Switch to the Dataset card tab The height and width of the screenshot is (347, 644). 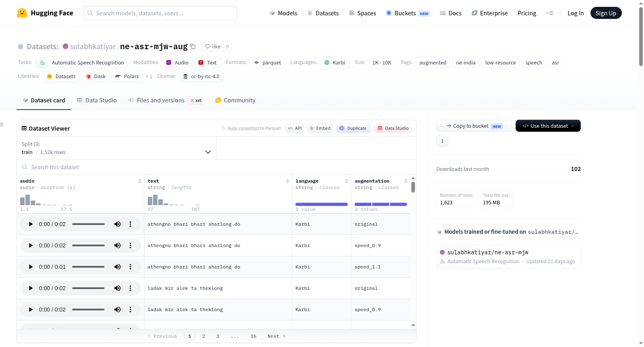point(44,100)
